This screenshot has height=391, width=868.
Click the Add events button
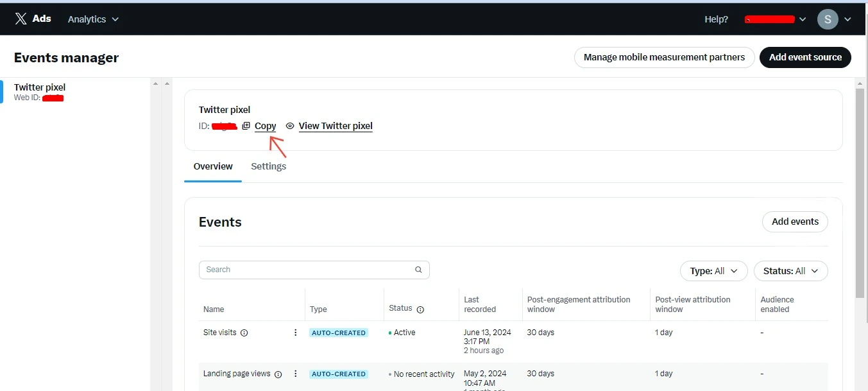795,222
